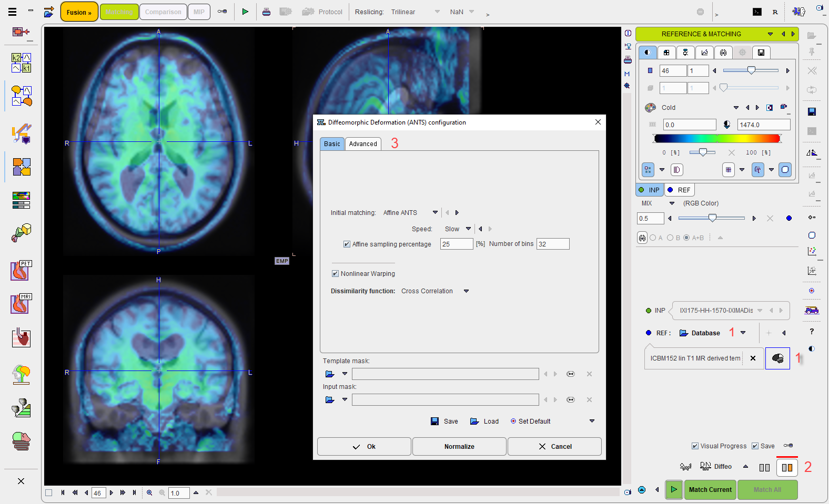
Task: Select the Basic tab
Action: pyautogui.click(x=332, y=143)
